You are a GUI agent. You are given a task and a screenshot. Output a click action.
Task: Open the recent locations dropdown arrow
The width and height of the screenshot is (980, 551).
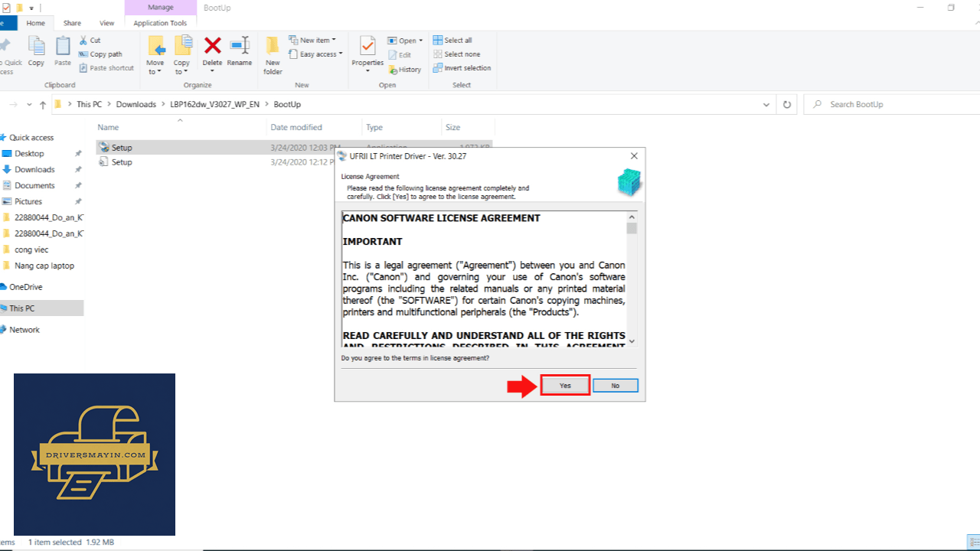click(30, 104)
